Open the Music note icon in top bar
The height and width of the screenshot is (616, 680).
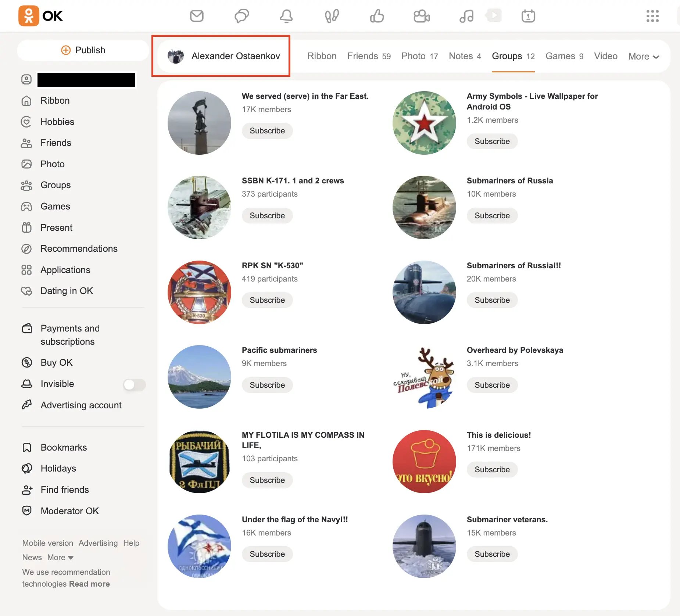(466, 15)
